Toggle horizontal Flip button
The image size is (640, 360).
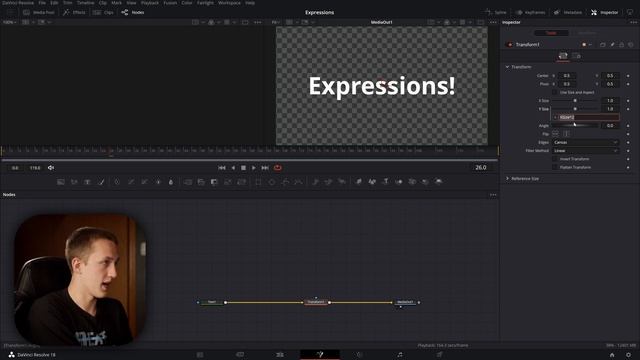pos(555,134)
